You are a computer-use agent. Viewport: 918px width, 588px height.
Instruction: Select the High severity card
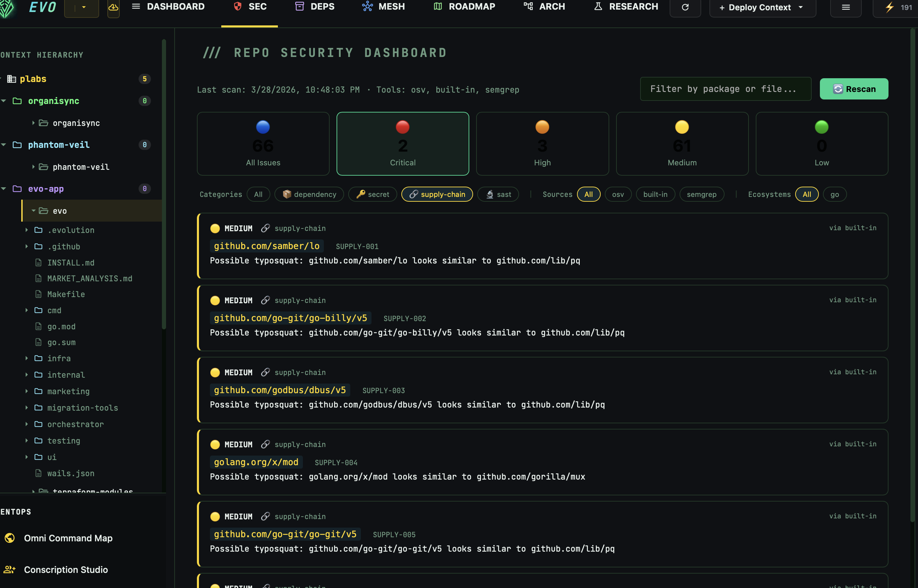click(542, 143)
